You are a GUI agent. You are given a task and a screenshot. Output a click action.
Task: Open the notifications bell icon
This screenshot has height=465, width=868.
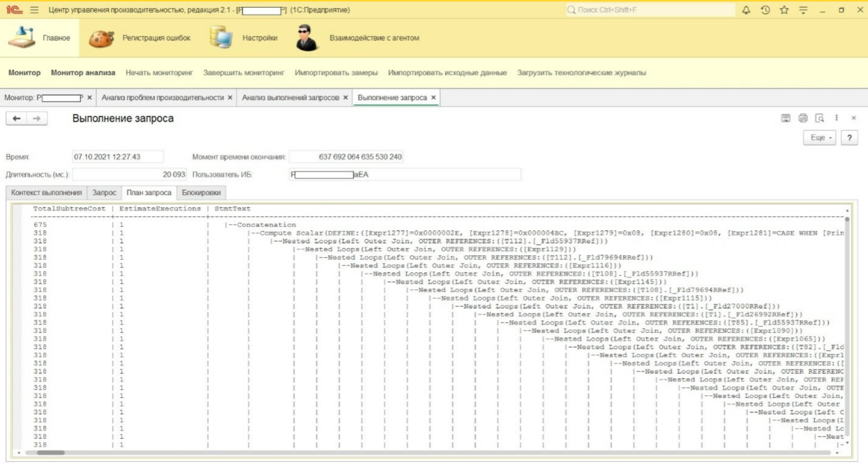point(746,10)
